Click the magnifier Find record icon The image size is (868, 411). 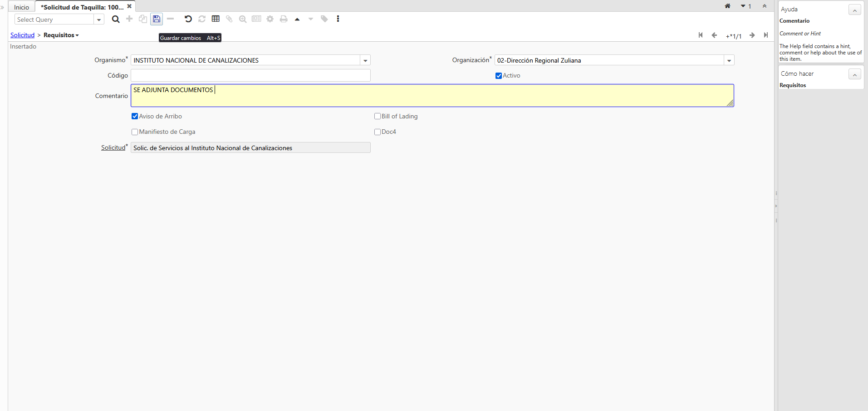pyautogui.click(x=116, y=19)
